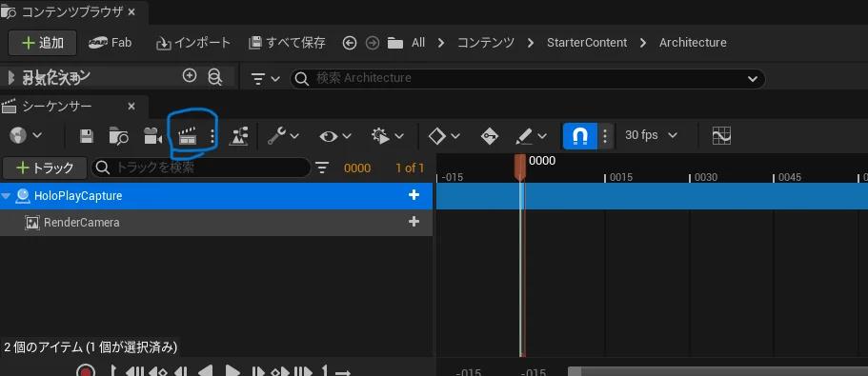Open saved searches chevron in search bar
The height and width of the screenshot is (376, 868).
(753, 78)
